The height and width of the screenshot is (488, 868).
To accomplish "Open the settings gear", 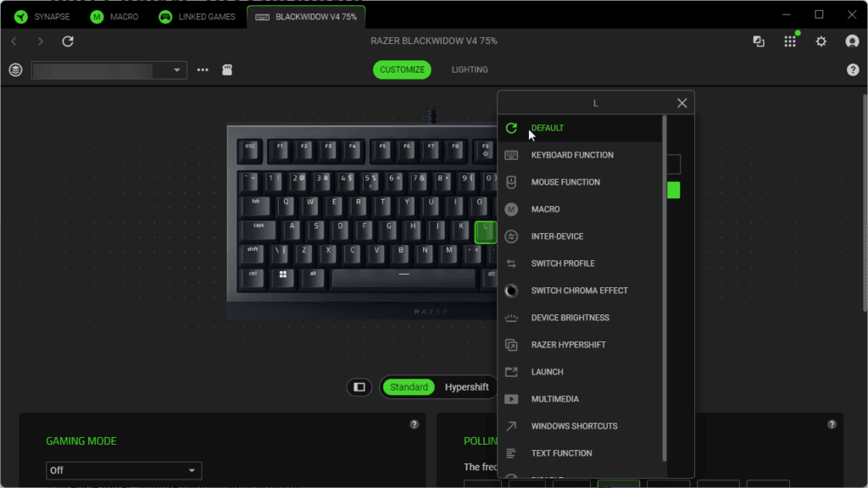I will [821, 41].
